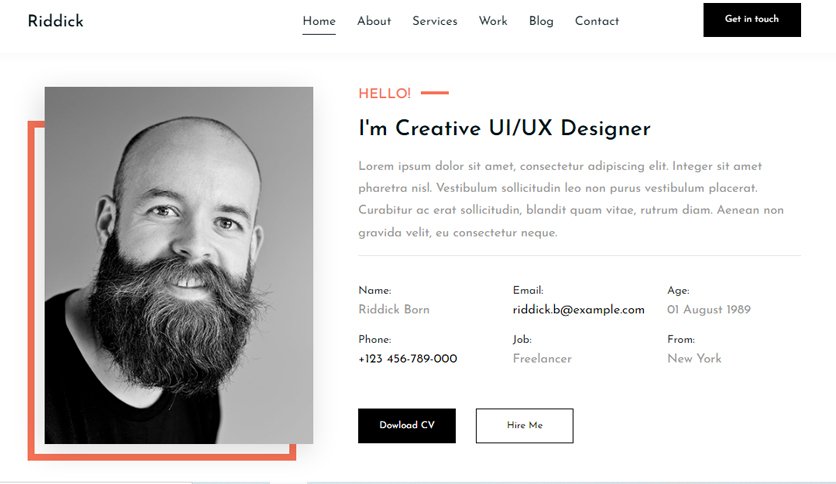The height and width of the screenshot is (484, 836).
Task: Click the Riddick site logo
Action: click(55, 21)
